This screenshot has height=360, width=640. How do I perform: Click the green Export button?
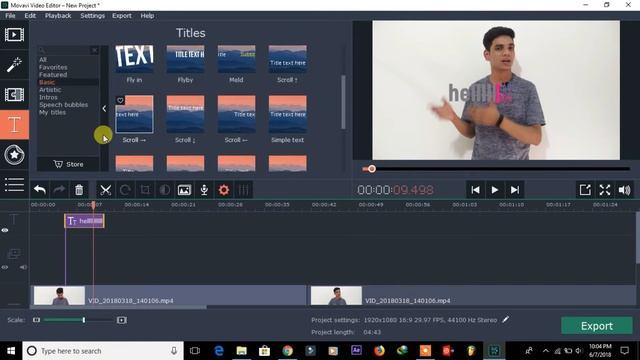click(x=597, y=326)
